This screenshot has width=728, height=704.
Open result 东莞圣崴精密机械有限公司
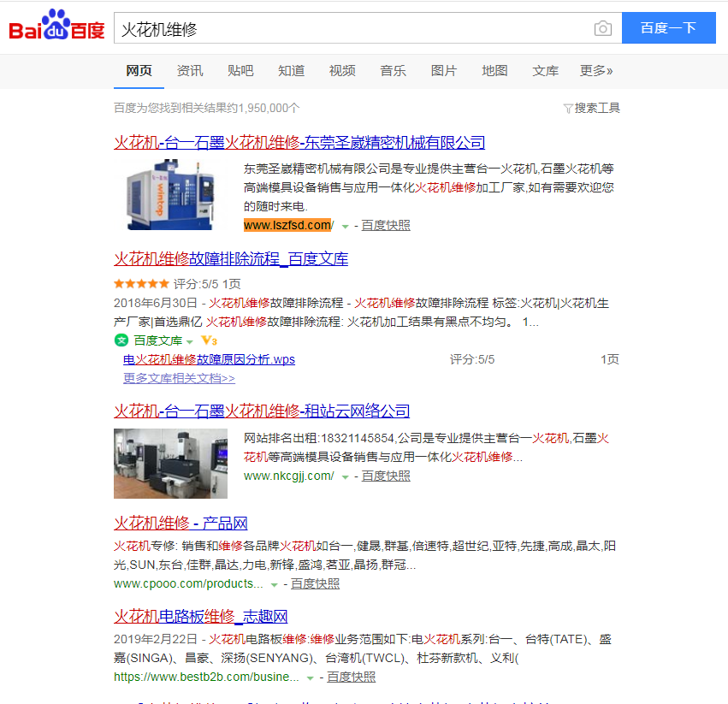(x=299, y=143)
